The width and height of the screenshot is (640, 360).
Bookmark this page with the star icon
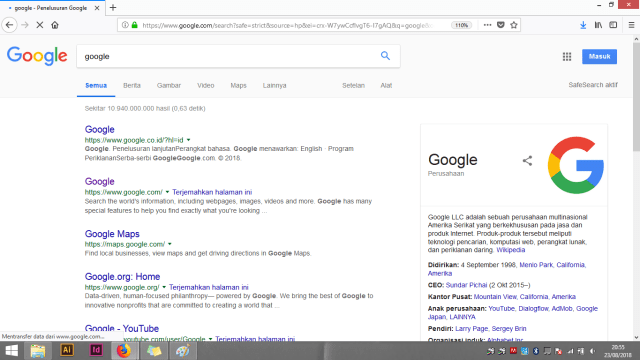[514, 25]
